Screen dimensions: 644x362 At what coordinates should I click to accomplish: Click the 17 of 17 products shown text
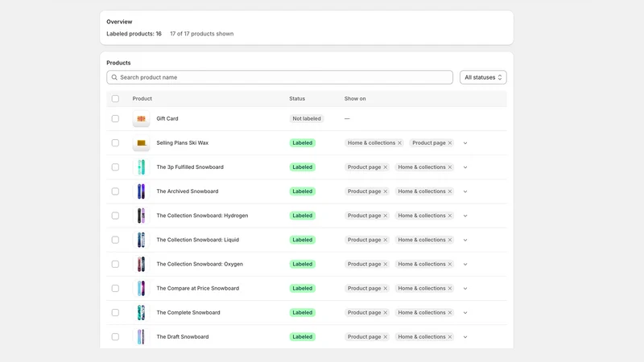[x=202, y=34]
